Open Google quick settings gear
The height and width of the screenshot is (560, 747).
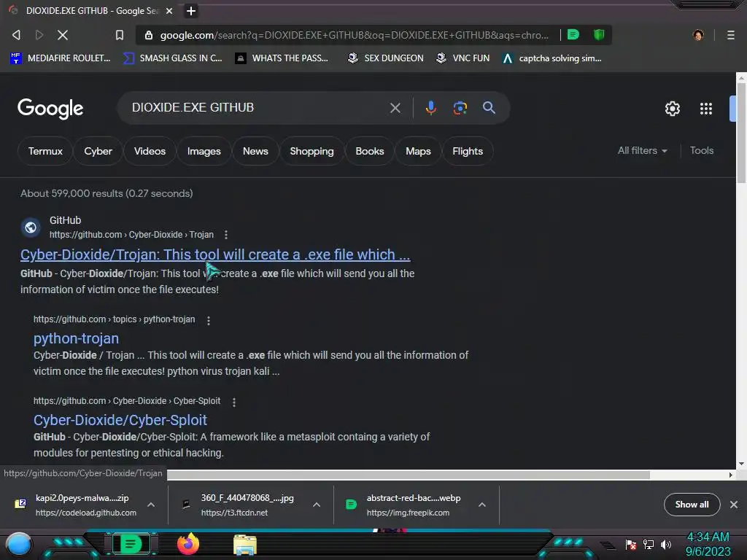[672, 109]
